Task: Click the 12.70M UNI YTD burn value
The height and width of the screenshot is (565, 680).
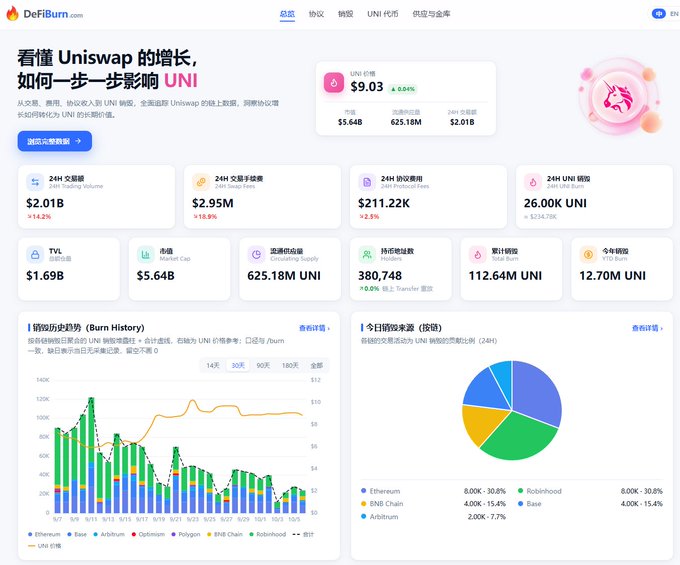Action: (x=612, y=275)
